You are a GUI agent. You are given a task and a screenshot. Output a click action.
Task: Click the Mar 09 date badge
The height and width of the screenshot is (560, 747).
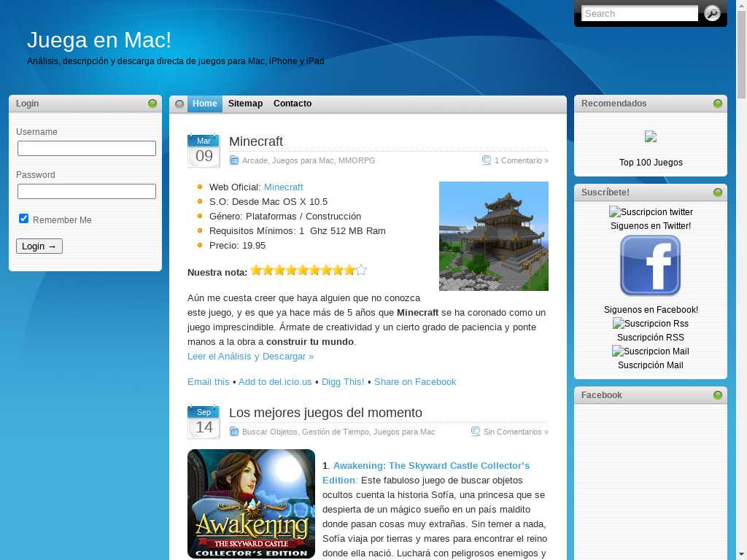tap(204, 151)
